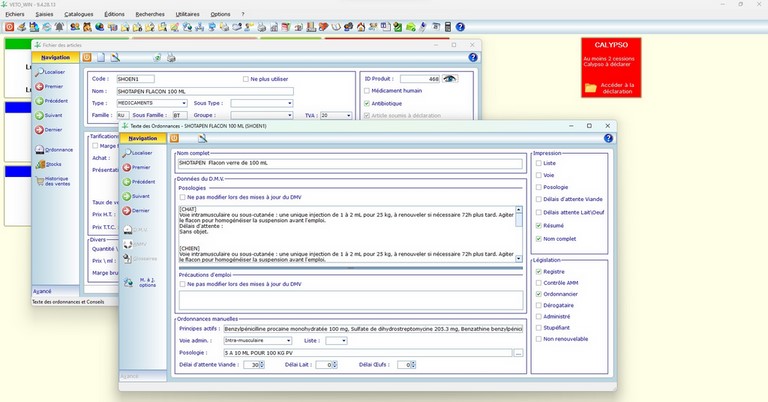Click Accéder à la déclaration in Calypso panel
Image resolution: width=768 pixels, height=402 pixels.
pos(617,88)
